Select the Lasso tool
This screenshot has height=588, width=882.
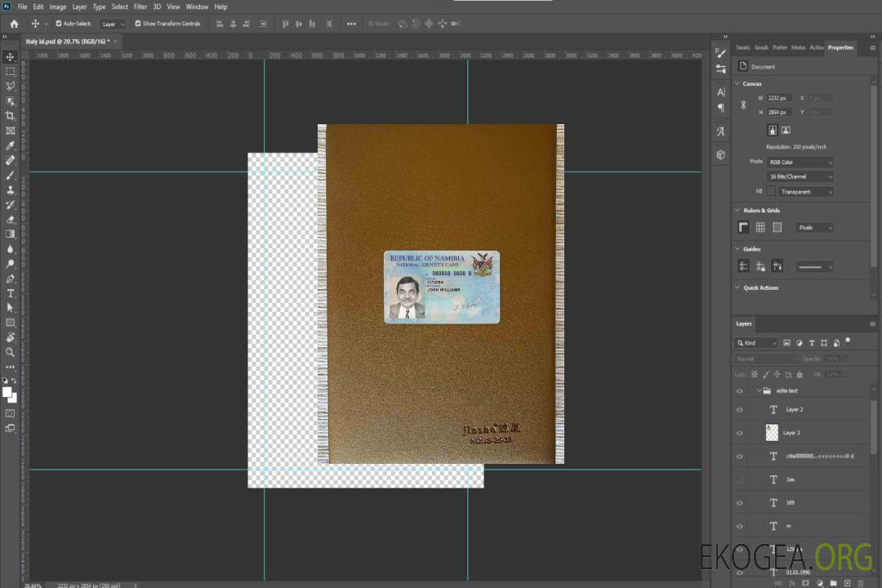pos(10,86)
